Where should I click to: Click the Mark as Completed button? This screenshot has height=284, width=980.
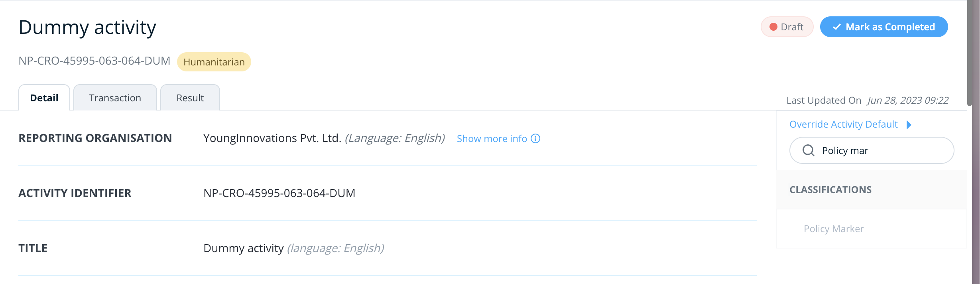click(884, 27)
